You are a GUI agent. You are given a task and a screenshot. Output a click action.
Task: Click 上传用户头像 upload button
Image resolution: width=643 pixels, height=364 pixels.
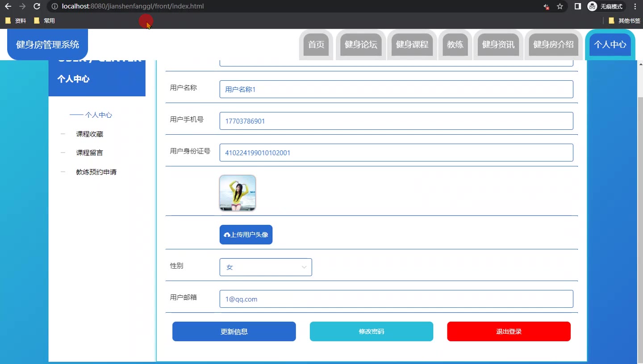click(x=246, y=235)
